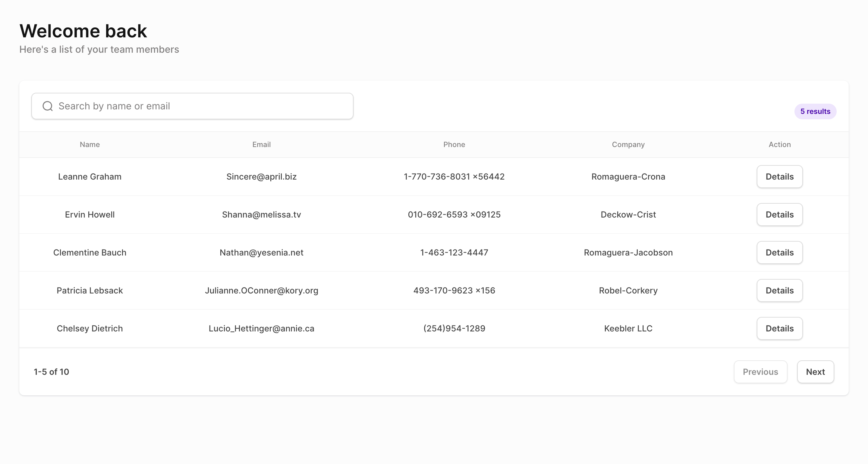
Task: Click the Previous page button
Action: pyautogui.click(x=760, y=372)
